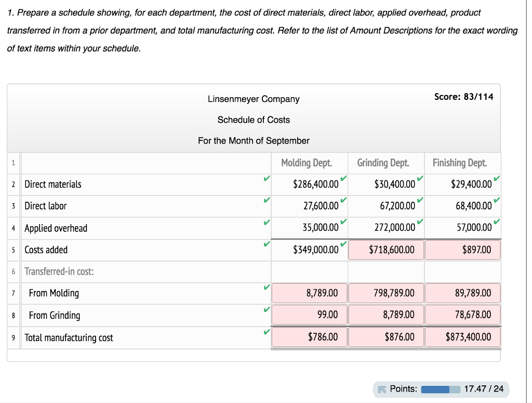Click checkmark next to $286,400.00 Molding value

[344, 178]
